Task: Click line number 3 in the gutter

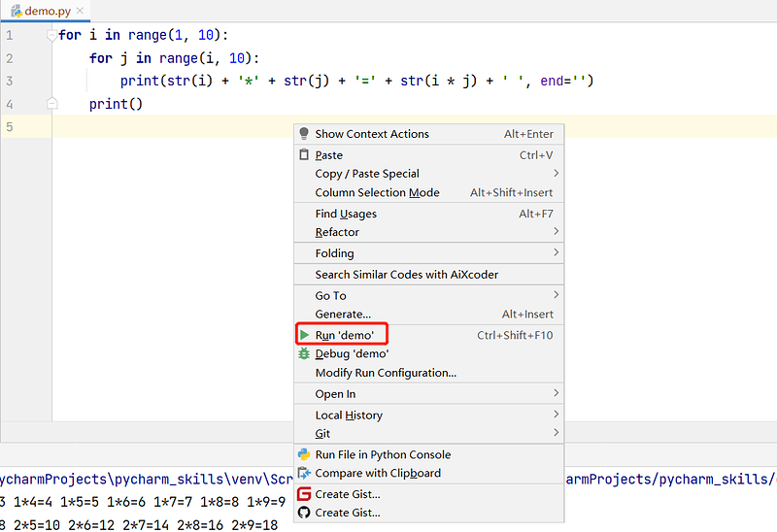Action: tap(10, 81)
